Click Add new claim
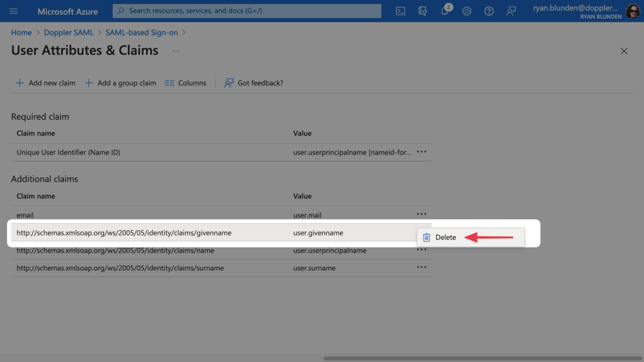This screenshot has width=644, height=362. (x=45, y=83)
